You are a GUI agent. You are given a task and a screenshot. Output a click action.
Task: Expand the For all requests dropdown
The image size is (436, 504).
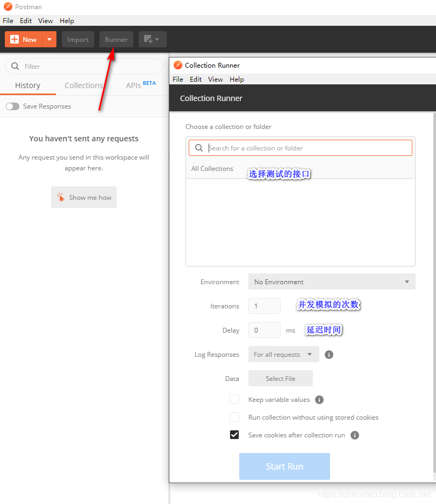[x=284, y=354]
